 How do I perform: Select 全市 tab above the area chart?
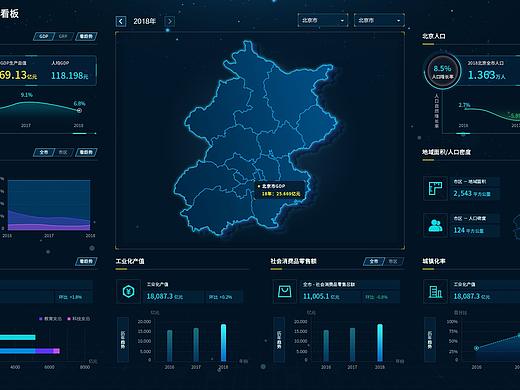(x=44, y=152)
